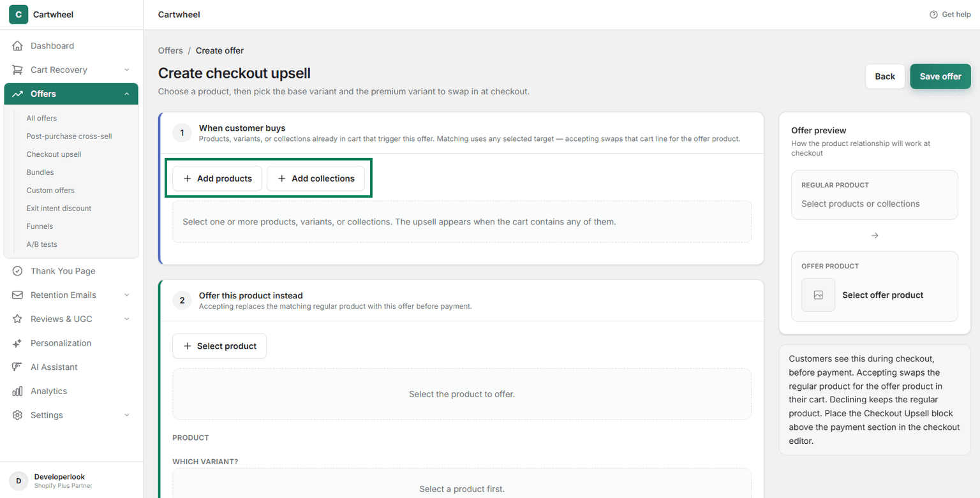The height and width of the screenshot is (498, 980).
Task: Open All offers in the sidebar
Action: 41,118
